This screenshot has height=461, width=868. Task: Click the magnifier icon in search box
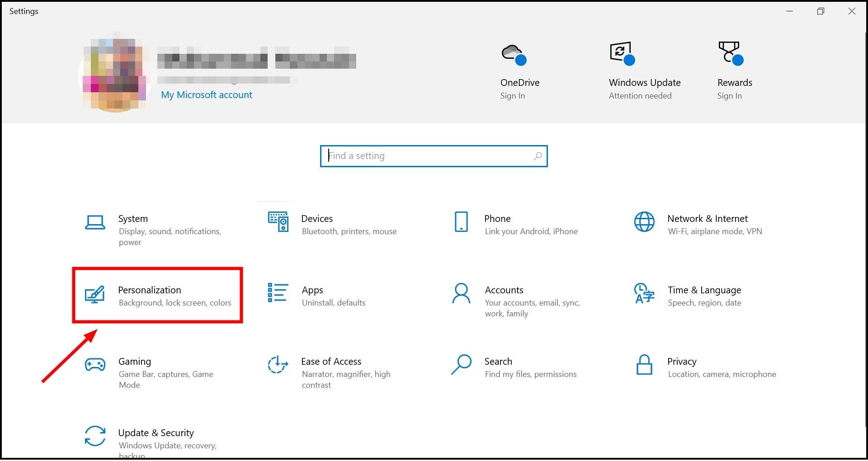click(x=538, y=156)
